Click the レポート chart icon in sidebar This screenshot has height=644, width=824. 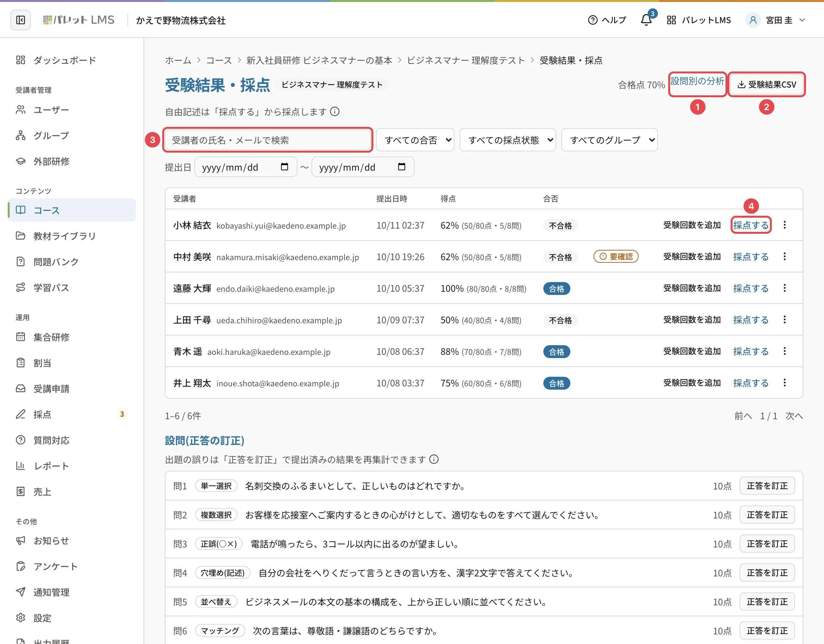click(20, 466)
